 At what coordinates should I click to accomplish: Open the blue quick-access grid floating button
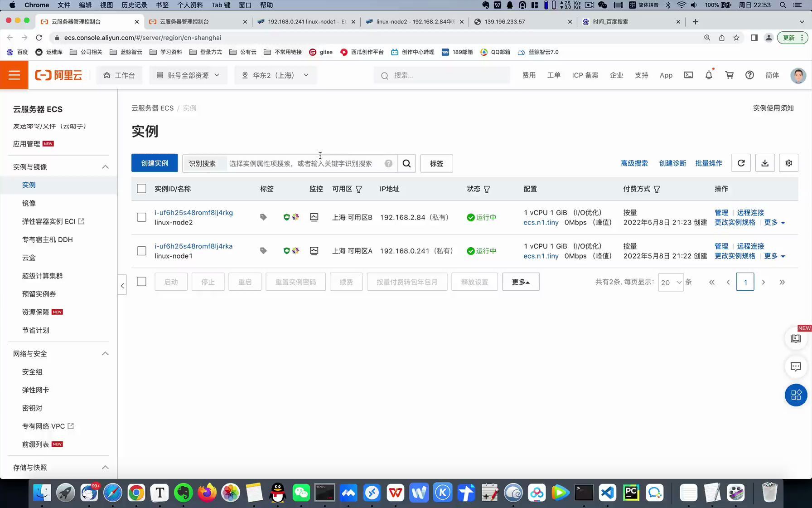[x=796, y=395]
